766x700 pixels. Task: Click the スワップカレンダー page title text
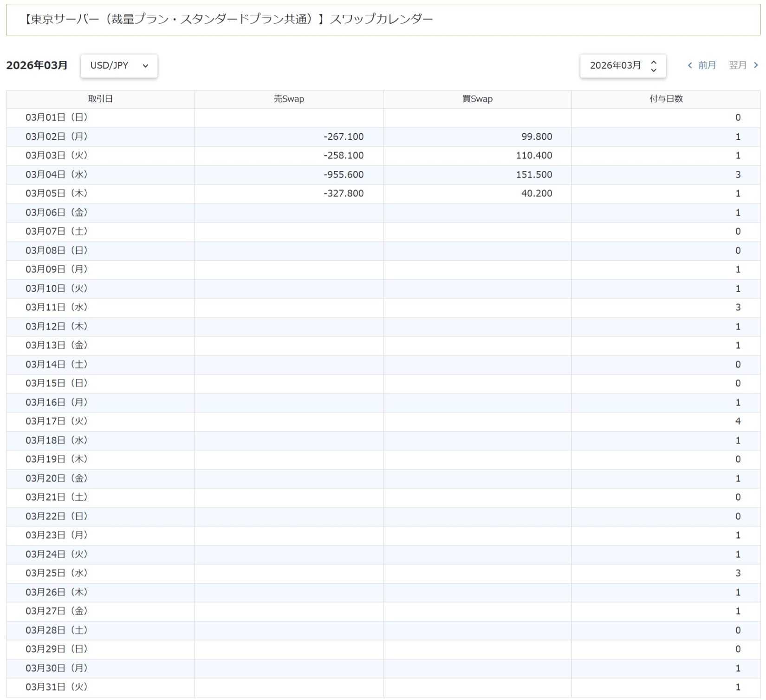coord(381,19)
